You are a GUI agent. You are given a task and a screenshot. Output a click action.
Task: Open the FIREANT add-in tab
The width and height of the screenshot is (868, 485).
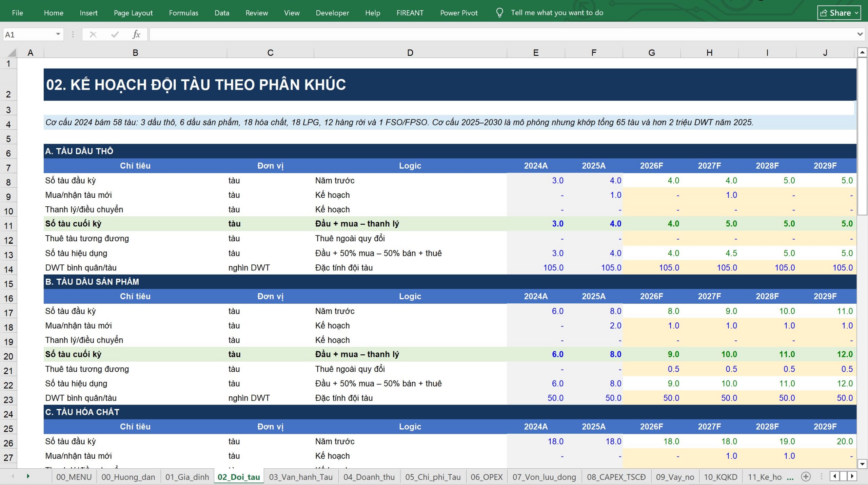point(410,13)
